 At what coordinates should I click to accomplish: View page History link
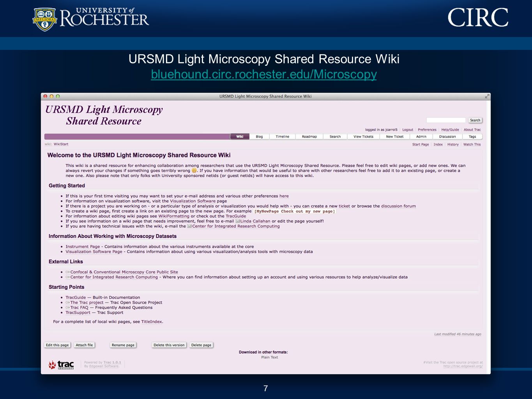[453, 145]
